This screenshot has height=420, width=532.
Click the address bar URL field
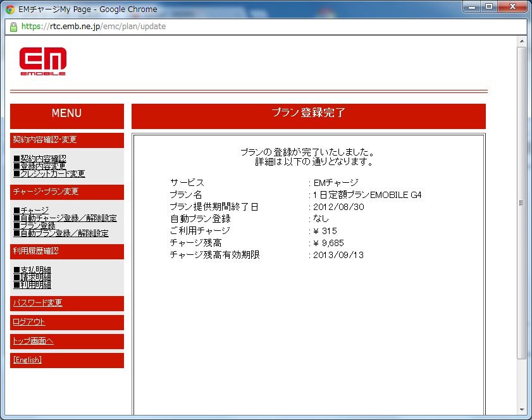264,27
